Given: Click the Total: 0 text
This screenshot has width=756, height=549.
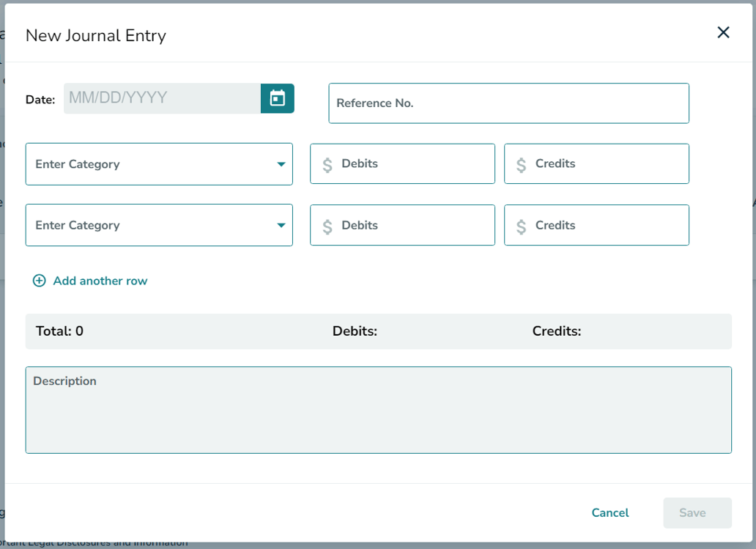Looking at the screenshot, I should tap(59, 331).
